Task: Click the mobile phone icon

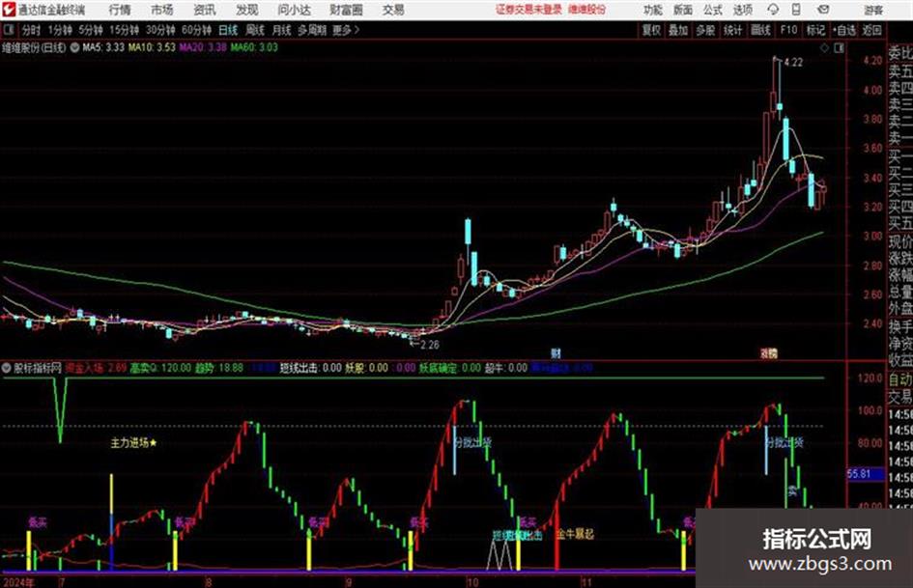Action: tap(796, 10)
